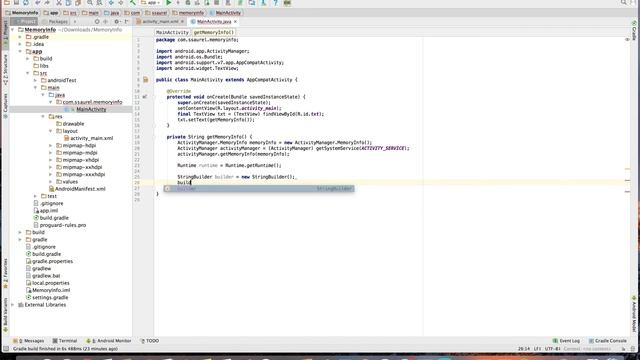Click the inspection eye icon at editor top right
Screen dimensions: 640x360
point(627,40)
